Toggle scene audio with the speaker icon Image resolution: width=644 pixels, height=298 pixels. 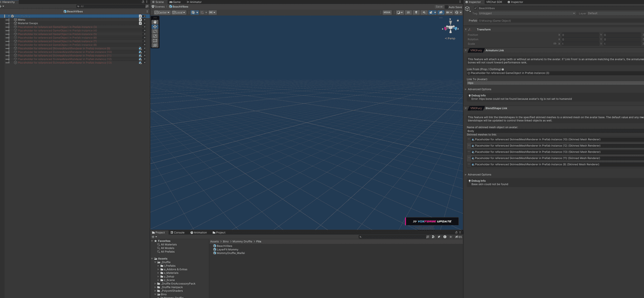pyautogui.click(x=424, y=12)
